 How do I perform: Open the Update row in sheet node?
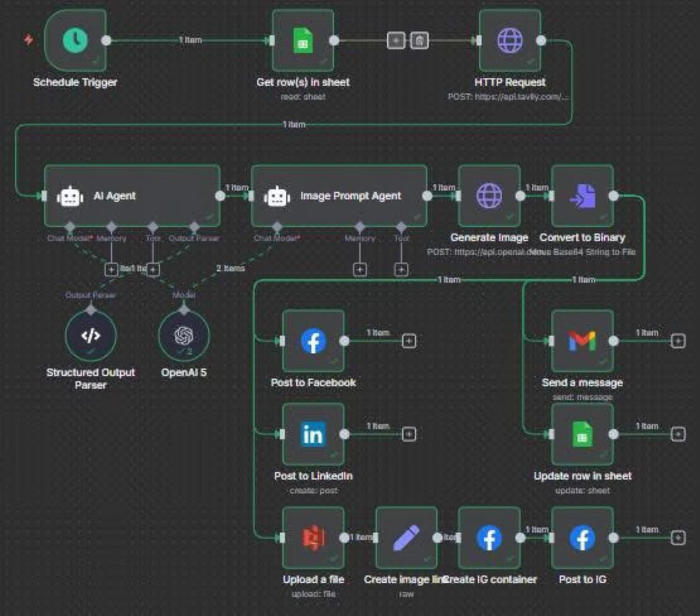coord(581,435)
